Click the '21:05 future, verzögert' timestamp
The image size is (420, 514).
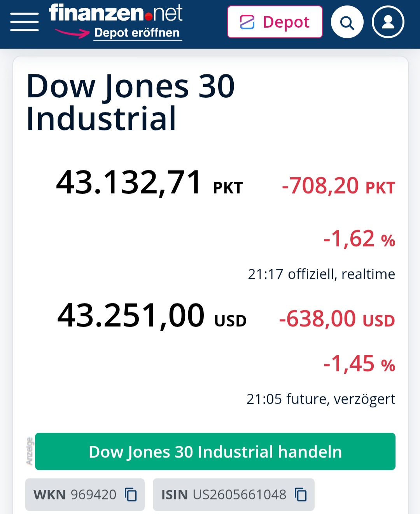click(x=320, y=399)
